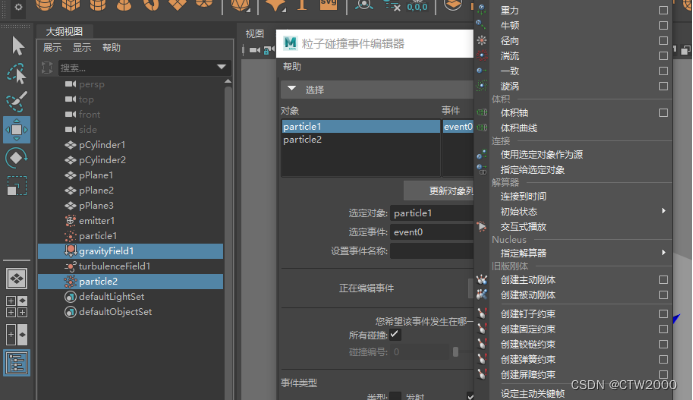Image resolution: width=693 pixels, height=400 pixels.
Task: Click the shelf settings gear
Action: pos(18,7)
